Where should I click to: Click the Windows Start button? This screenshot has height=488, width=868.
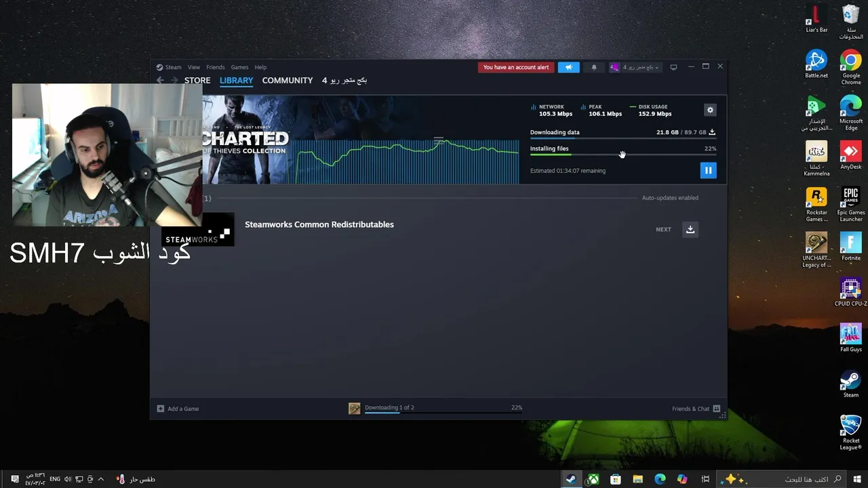pos(858,479)
